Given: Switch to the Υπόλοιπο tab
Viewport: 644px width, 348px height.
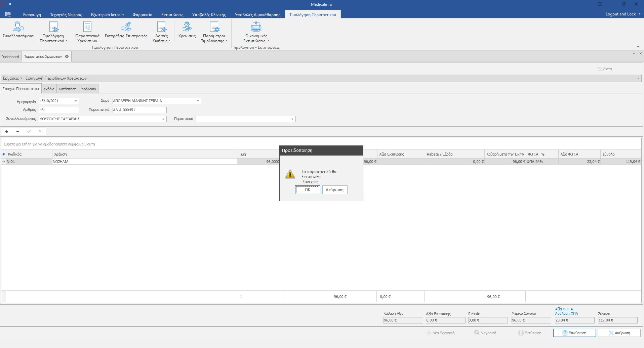Looking at the screenshot, I should (x=88, y=89).
